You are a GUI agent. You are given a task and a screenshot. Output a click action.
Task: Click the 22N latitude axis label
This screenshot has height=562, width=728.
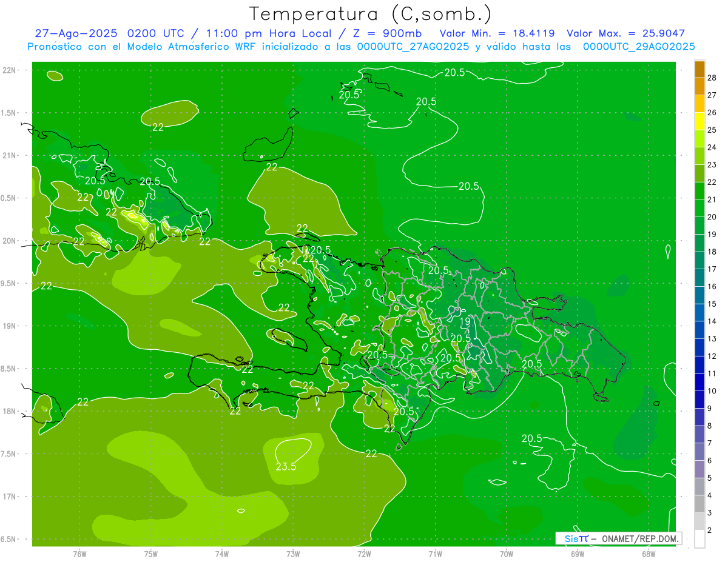click(x=10, y=70)
